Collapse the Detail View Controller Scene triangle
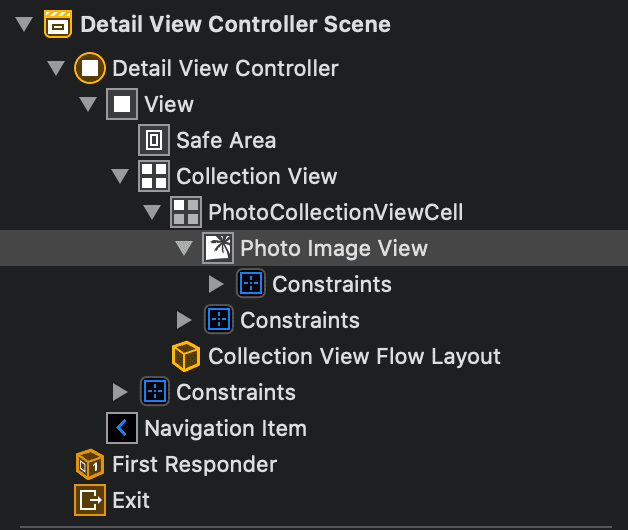 [x=24, y=24]
